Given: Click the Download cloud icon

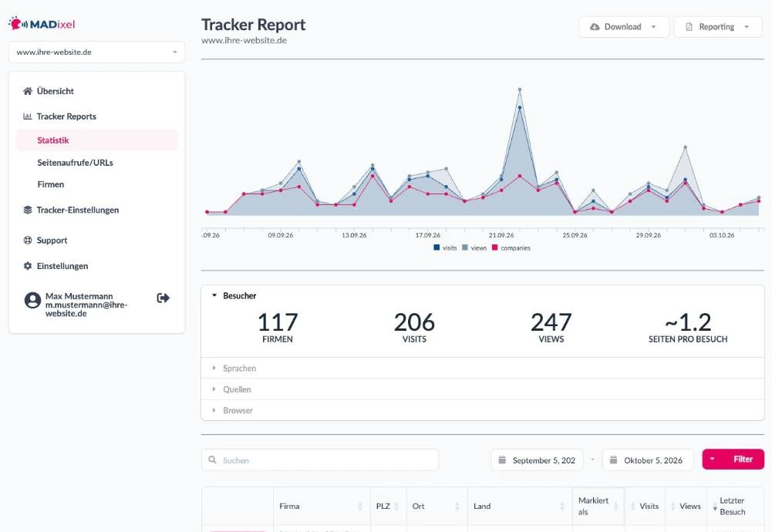Looking at the screenshot, I should 595,26.
